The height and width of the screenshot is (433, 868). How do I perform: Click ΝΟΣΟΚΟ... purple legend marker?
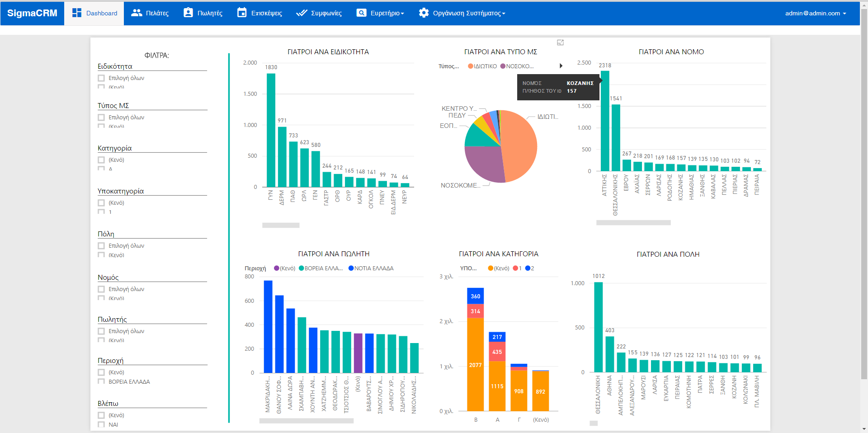(x=503, y=66)
